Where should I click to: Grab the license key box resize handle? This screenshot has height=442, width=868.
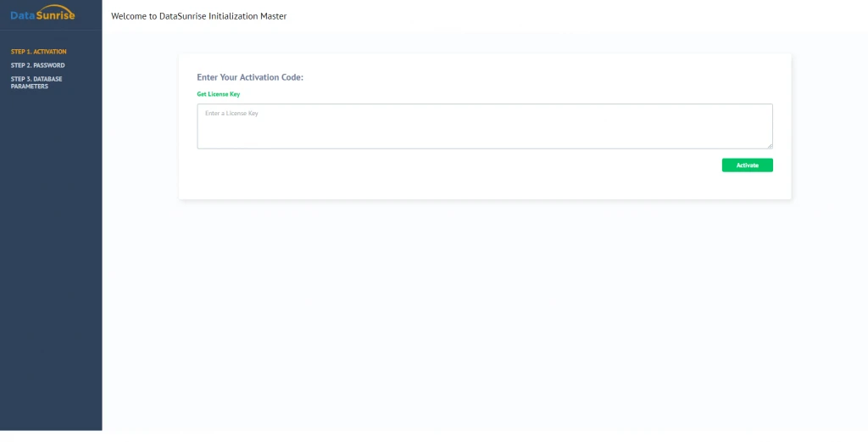click(x=770, y=146)
